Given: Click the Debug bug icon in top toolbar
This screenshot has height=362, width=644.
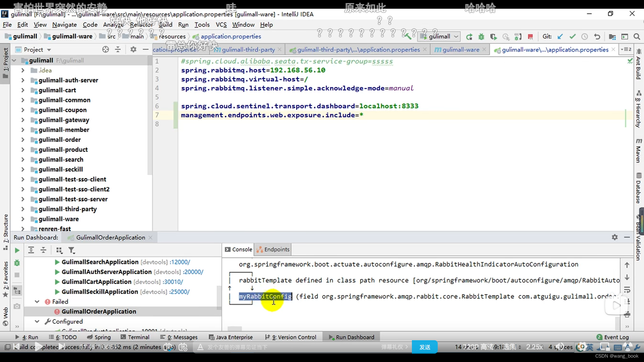Looking at the screenshot, I should click(x=481, y=37).
